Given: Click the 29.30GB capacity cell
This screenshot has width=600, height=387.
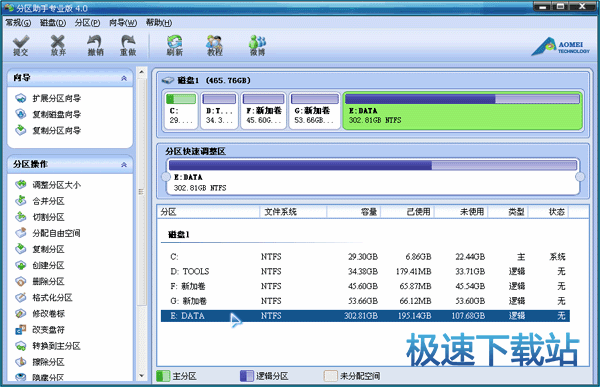Looking at the screenshot, I should click(x=363, y=256).
